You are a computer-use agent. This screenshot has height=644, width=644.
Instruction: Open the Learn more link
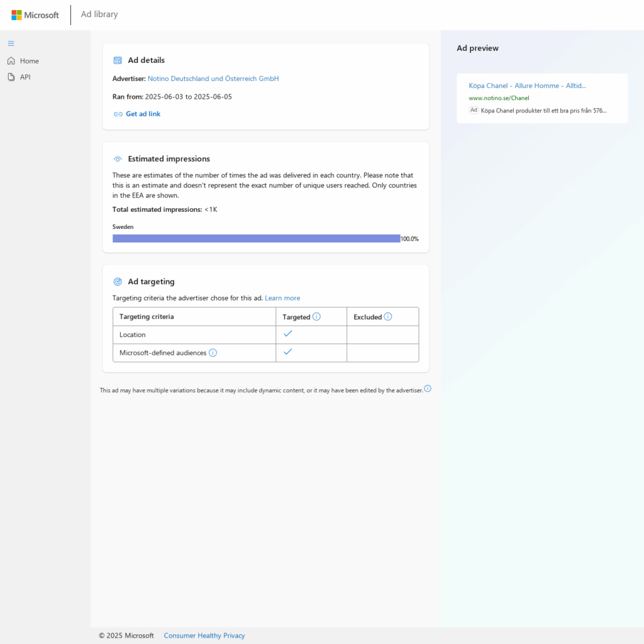click(282, 298)
